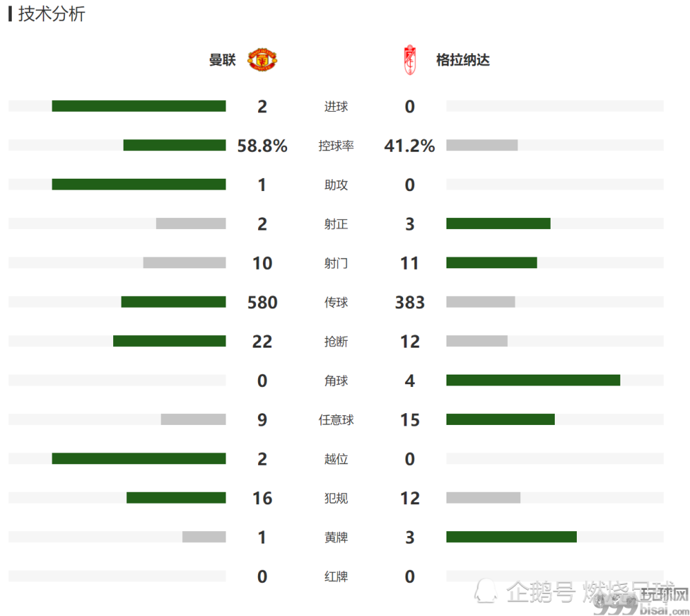Click the 红牌 stat label

(x=336, y=577)
